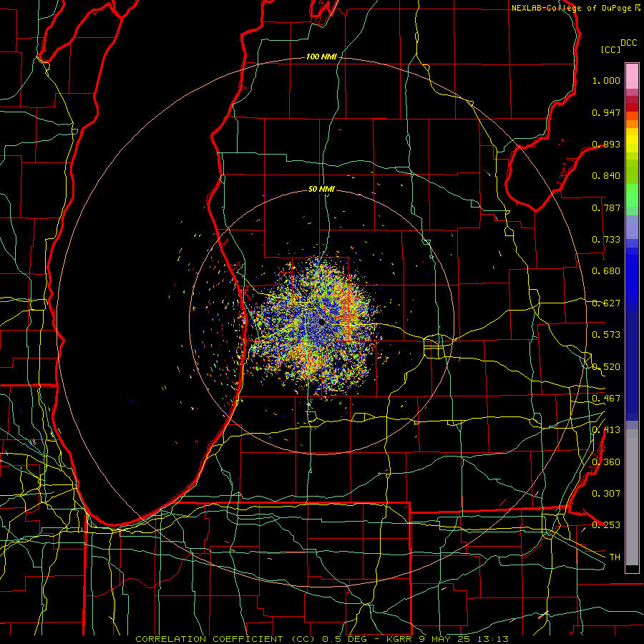
Task: Click the DCC label above color bar
Action: pos(629,43)
